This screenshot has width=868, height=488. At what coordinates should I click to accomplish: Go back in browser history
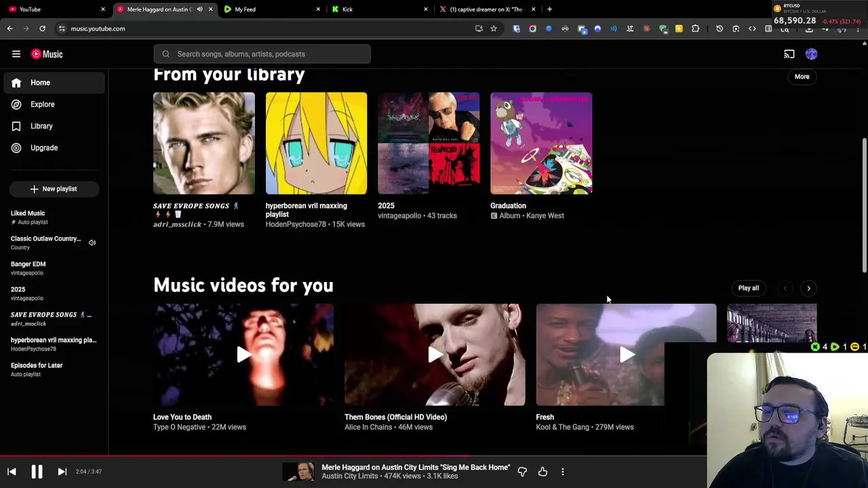(9, 28)
